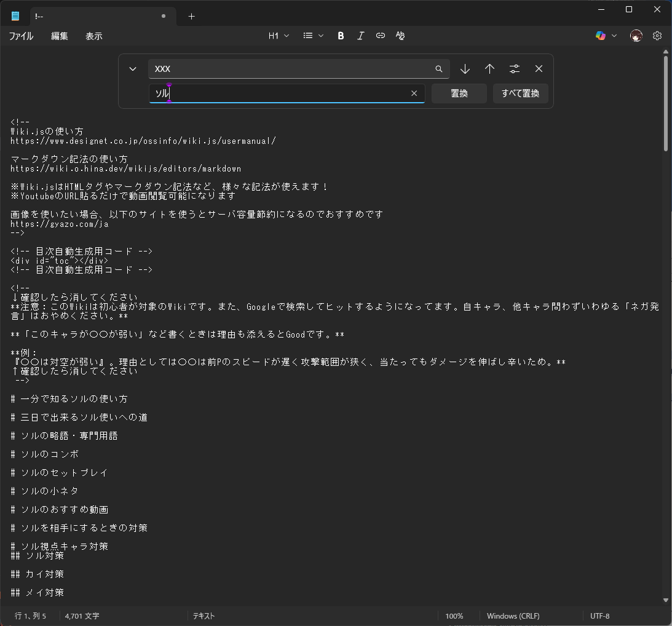The height and width of the screenshot is (626, 672).
Task: Click heading '# ソルの小ネタ'
Action: (x=44, y=491)
